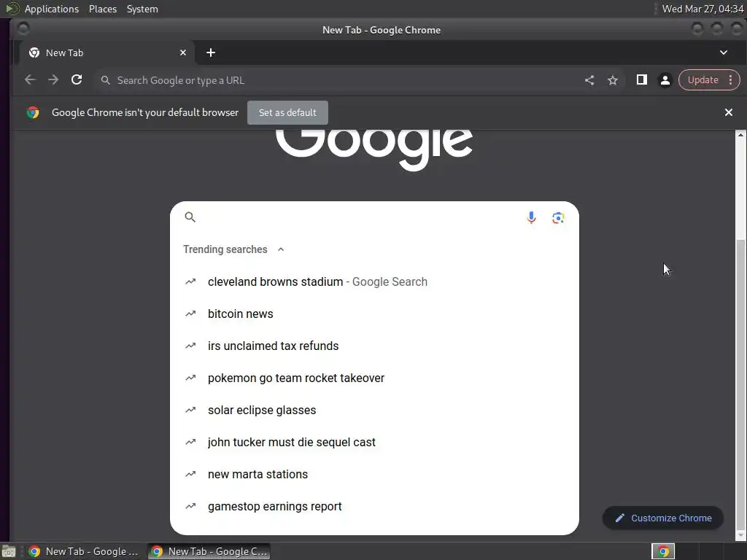Image resolution: width=747 pixels, height=560 pixels.
Task: Search by image with Google Lens icon
Action: (558, 217)
